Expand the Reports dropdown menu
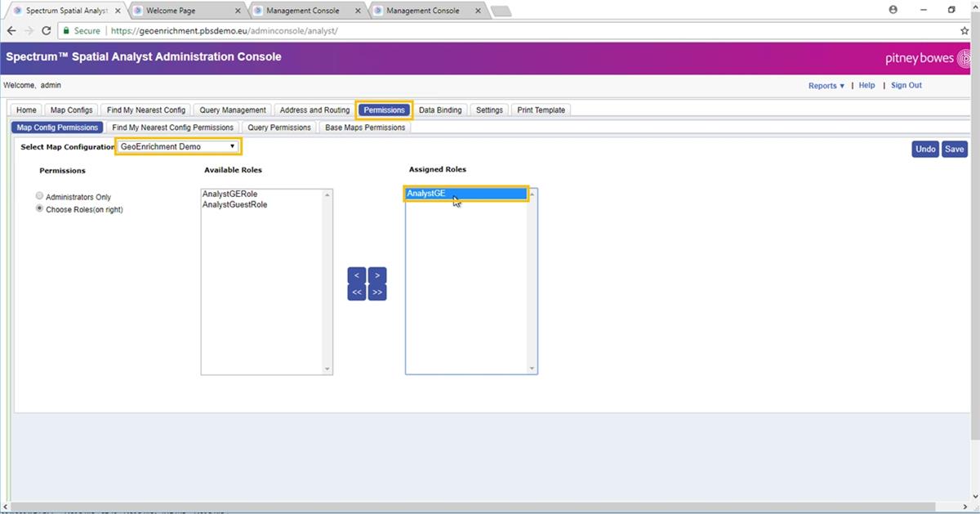The width and height of the screenshot is (980, 514). [826, 86]
